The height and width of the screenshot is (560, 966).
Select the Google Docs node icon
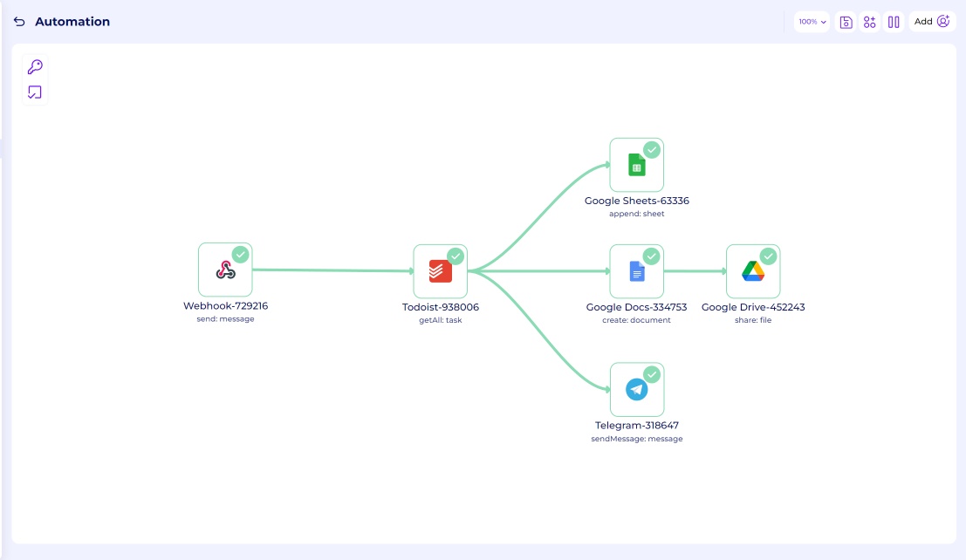point(636,271)
